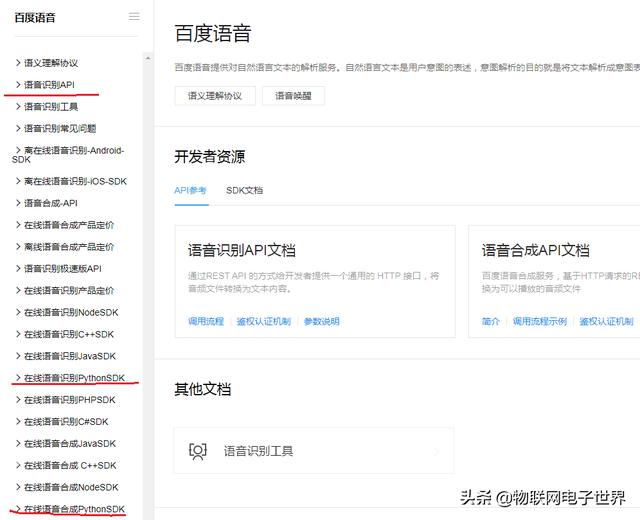Open the 参数说明 link
The image size is (640, 520).
(322, 321)
